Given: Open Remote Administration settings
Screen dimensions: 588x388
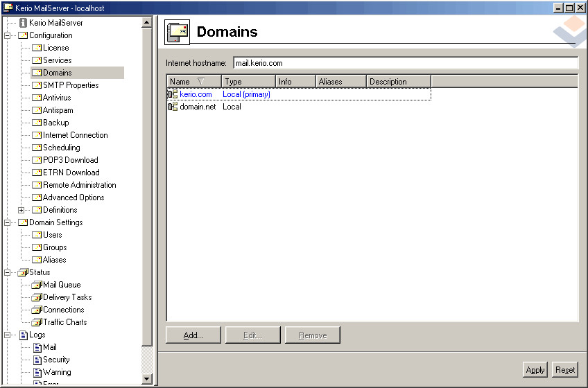Looking at the screenshot, I should coord(80,185).
